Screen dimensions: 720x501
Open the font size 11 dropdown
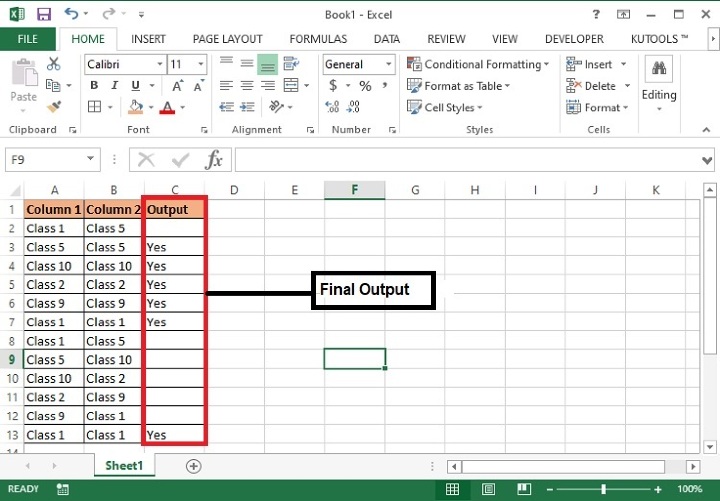coord(201,64)
